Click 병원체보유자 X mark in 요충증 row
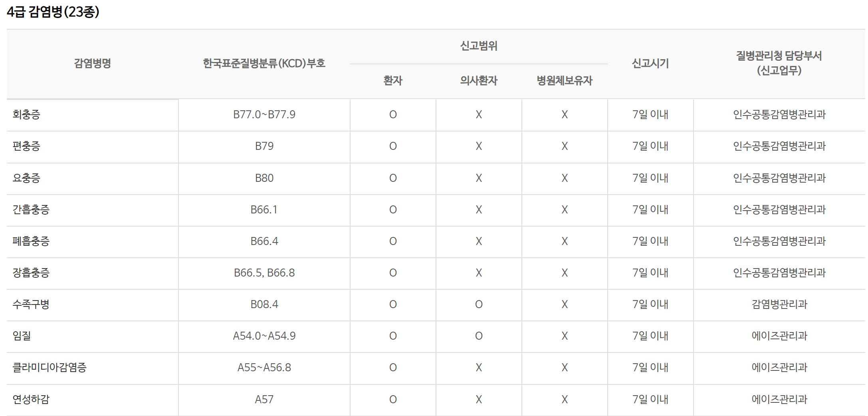The height and width of the screenshot is (416, 868). (x=565, y=178)
